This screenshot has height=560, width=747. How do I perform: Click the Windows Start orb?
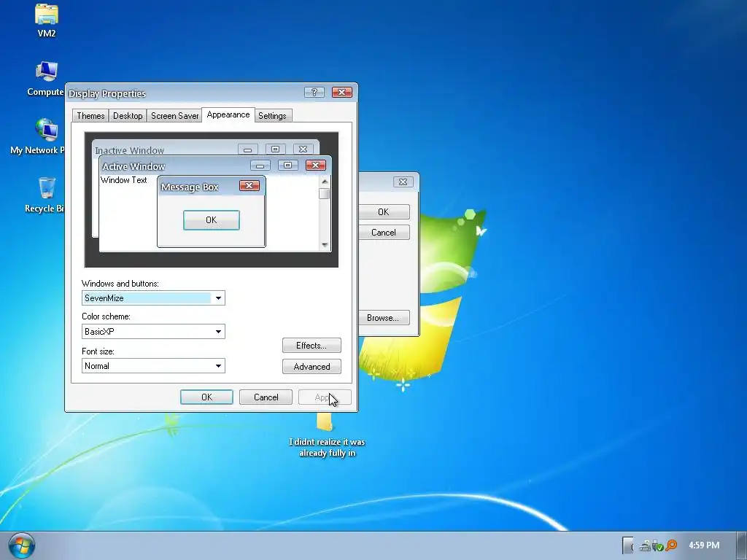pyautogui.click(x=21, y=545)
